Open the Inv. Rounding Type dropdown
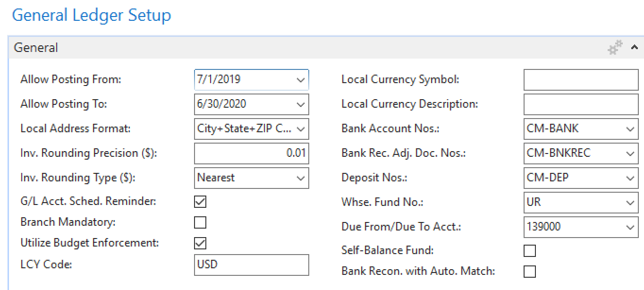The height and width of the screenshot is (290, 644). (300, 178)
